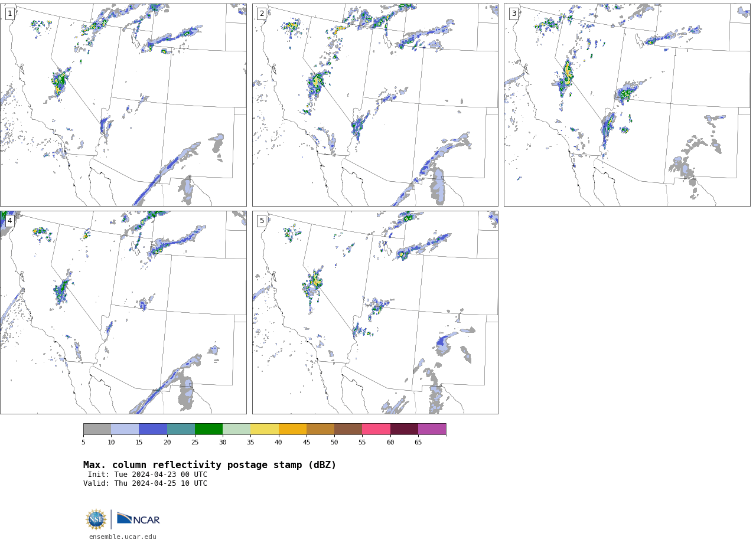The height and width of the screenshot is (543, 756).
Task: Open ensemble member 1 reflectivity map
Action: [x=123, y=105]
